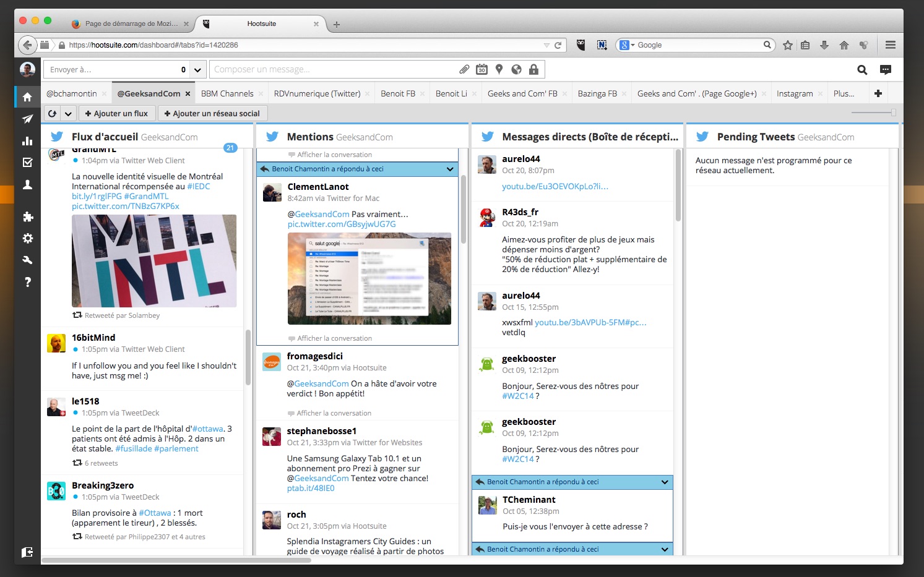Open Analytics bar chart icon in sidebar

point(27,141)
